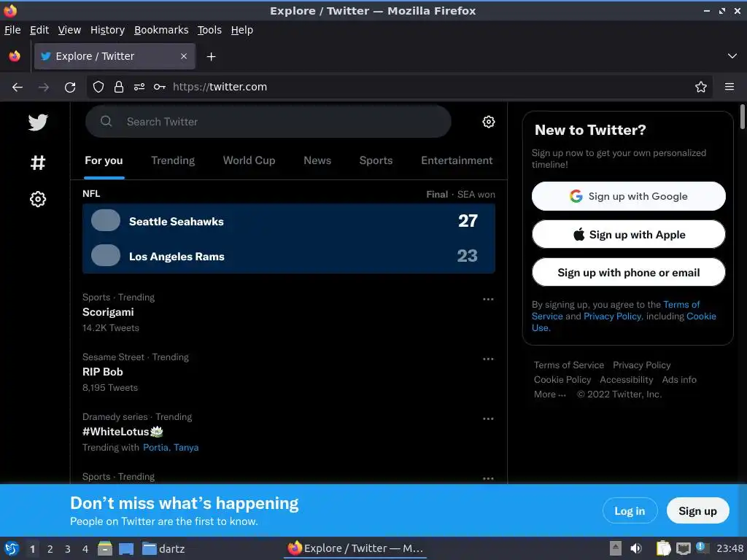Open more options for Scorigami trend

pyautogui.click(x=488, y=299)
